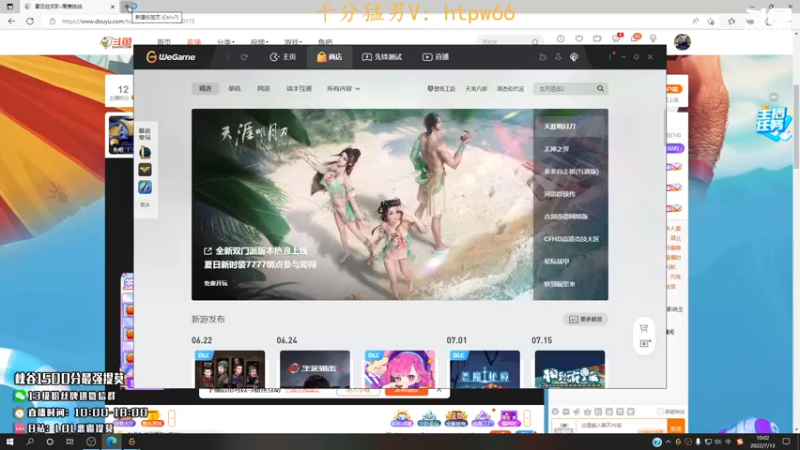Open taskbar clock showing 10:02
The height and width of the screenshot is (450, 800).
point(763,442)
